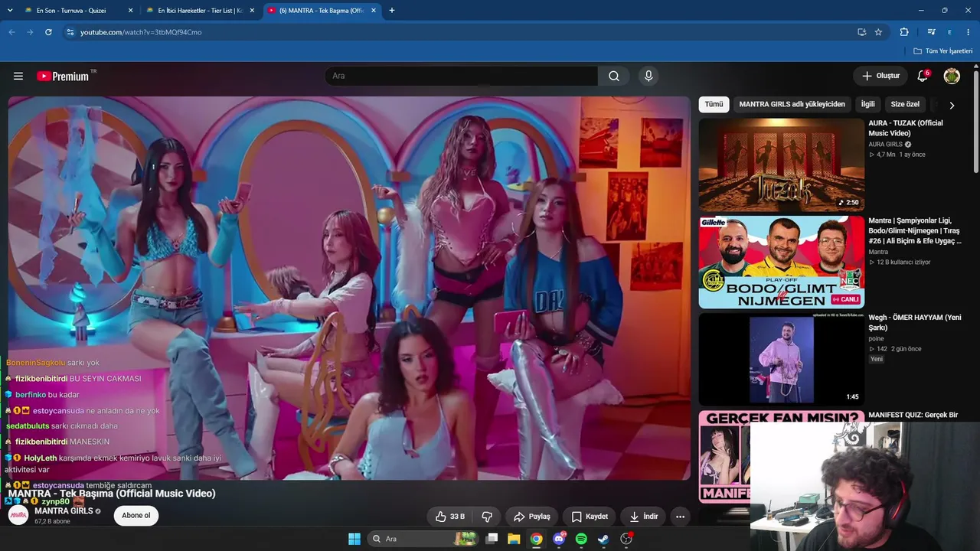
Task: Open Wegh - ÖMER HAYYAM video thumbnail
Action: (781, 359)
